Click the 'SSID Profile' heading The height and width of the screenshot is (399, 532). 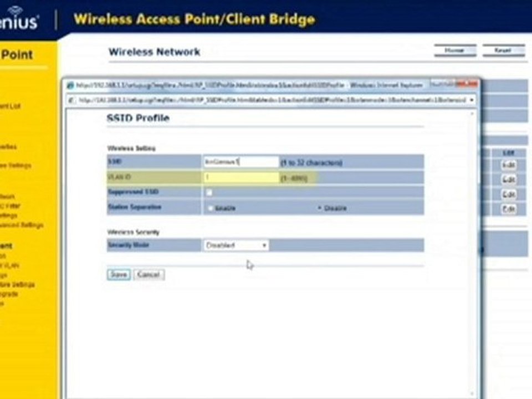coord(138,118)
